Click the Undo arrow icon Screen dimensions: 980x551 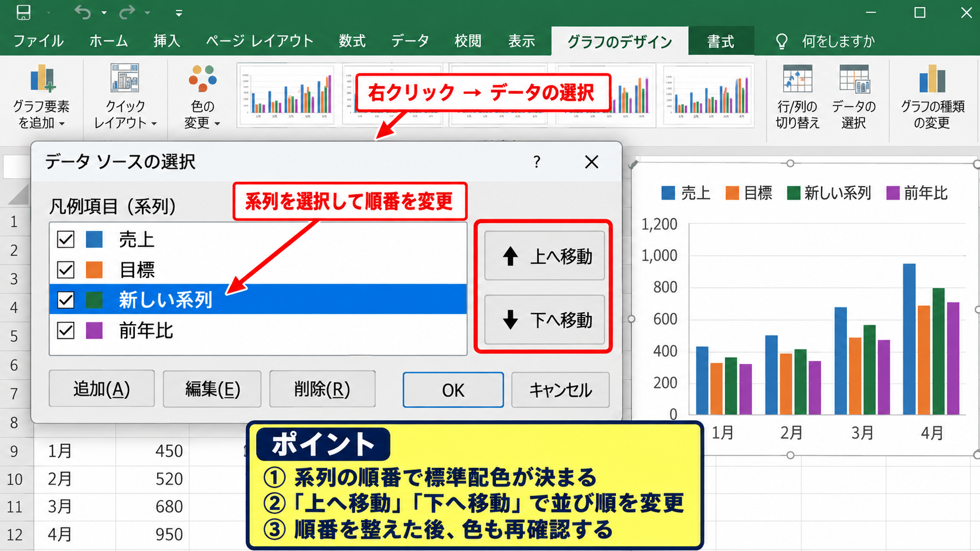tap(83, 12)
